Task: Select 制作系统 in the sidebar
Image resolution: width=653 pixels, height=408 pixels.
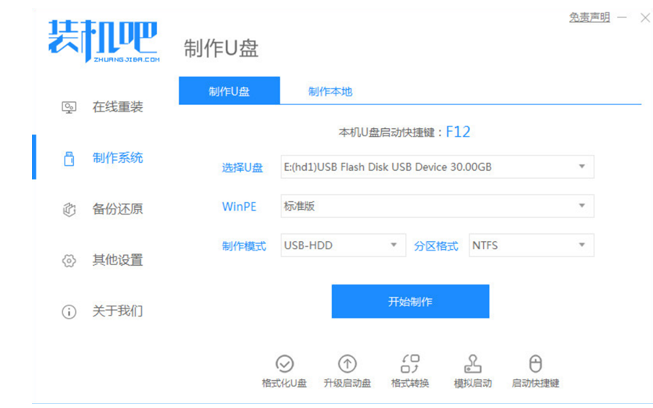Action: [x=117, y=158]
